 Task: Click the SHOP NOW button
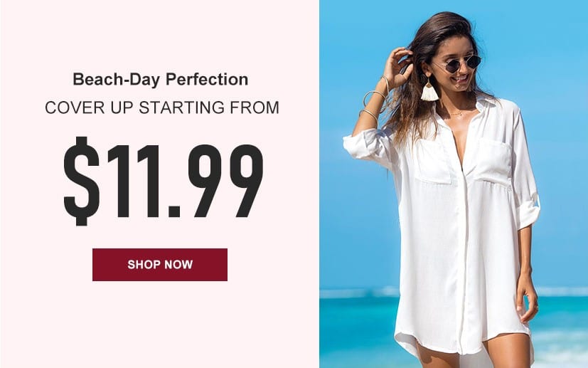pos(160,264)
